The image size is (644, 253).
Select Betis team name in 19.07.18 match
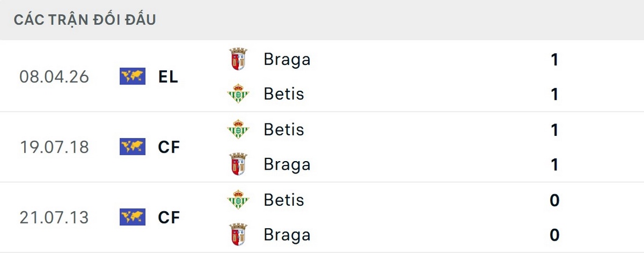point(284,129)
